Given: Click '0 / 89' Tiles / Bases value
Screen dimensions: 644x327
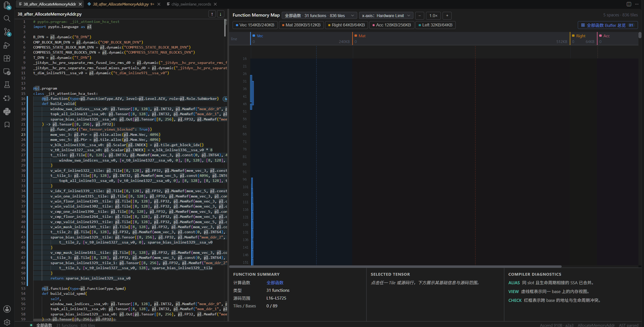Looking at the screenshot, I should tap(272, 306).
